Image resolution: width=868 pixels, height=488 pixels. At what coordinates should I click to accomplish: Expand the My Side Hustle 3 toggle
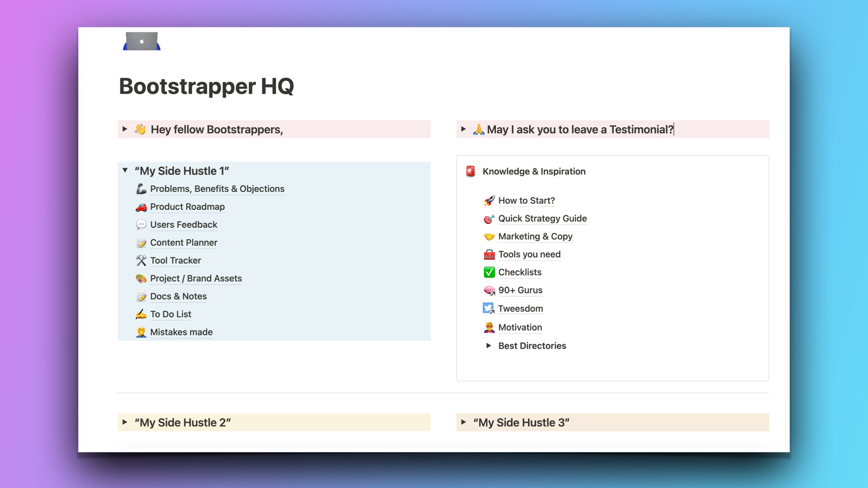pos(463,422)
